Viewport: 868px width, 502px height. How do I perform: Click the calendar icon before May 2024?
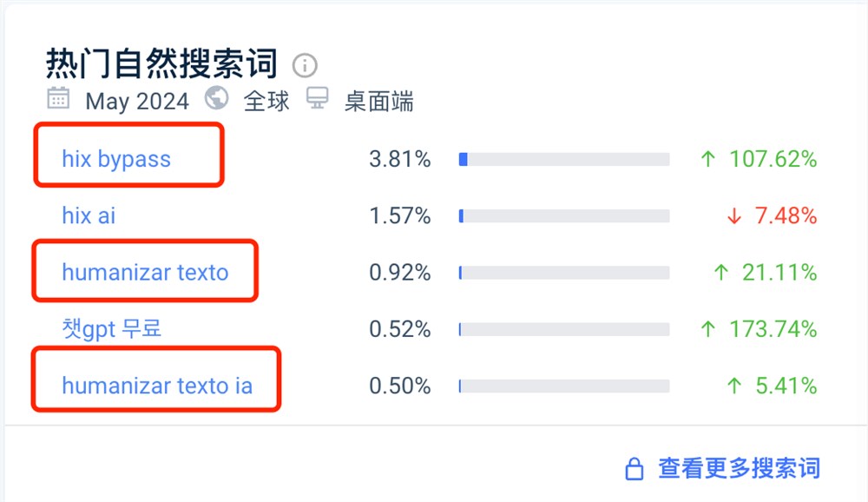point(57,102)
